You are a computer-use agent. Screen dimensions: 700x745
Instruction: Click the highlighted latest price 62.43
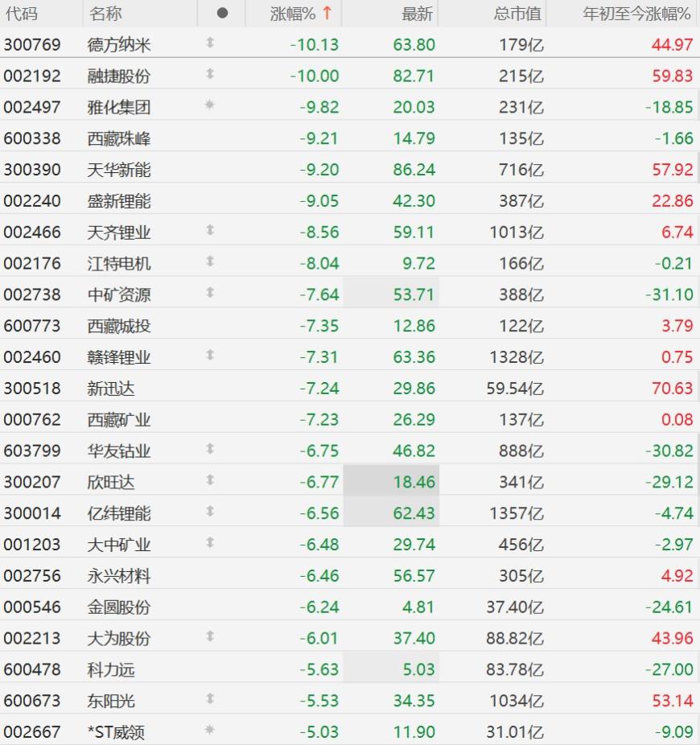click(414, 513)
